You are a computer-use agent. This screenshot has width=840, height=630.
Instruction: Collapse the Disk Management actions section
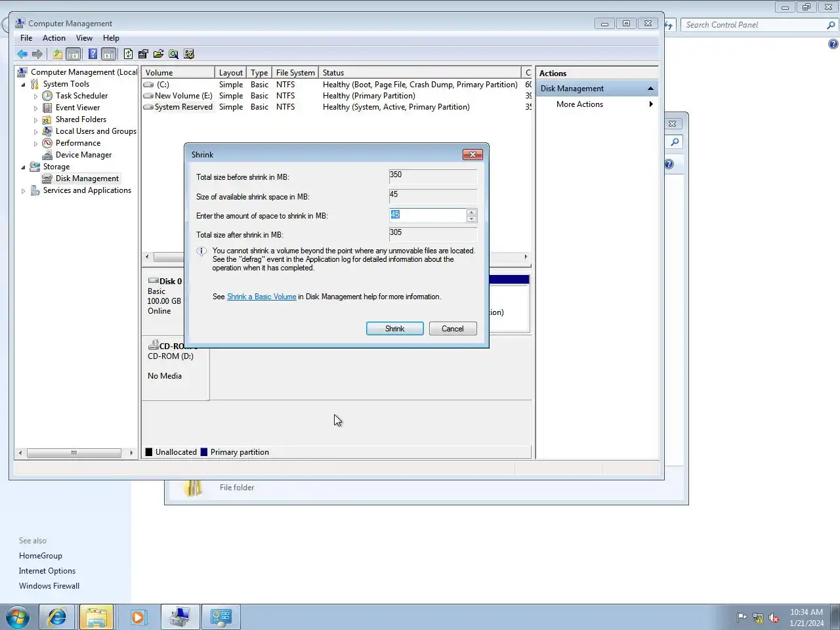(x=650, y=89)
